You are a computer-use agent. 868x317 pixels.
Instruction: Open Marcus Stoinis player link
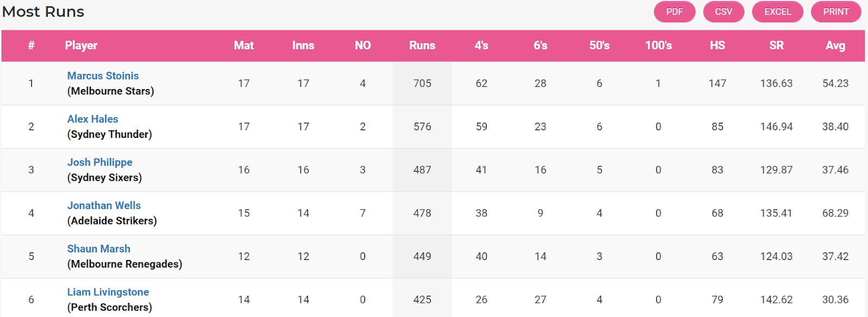(x=103, y=76)
